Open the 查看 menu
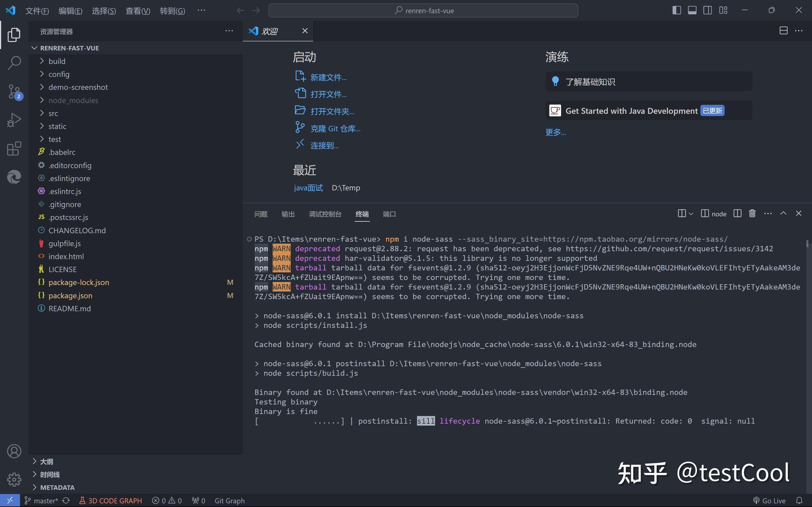This screenshot has width=812, height=507. 138,10
